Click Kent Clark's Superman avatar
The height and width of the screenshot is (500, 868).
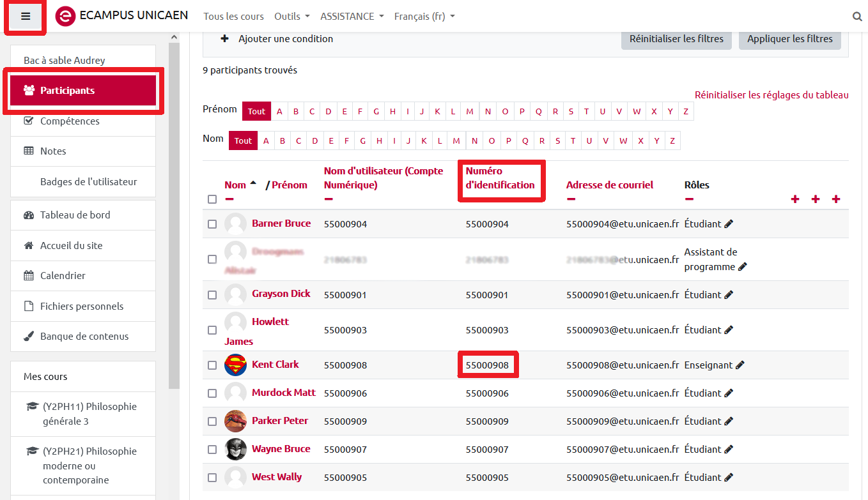(x=235, y=365)
